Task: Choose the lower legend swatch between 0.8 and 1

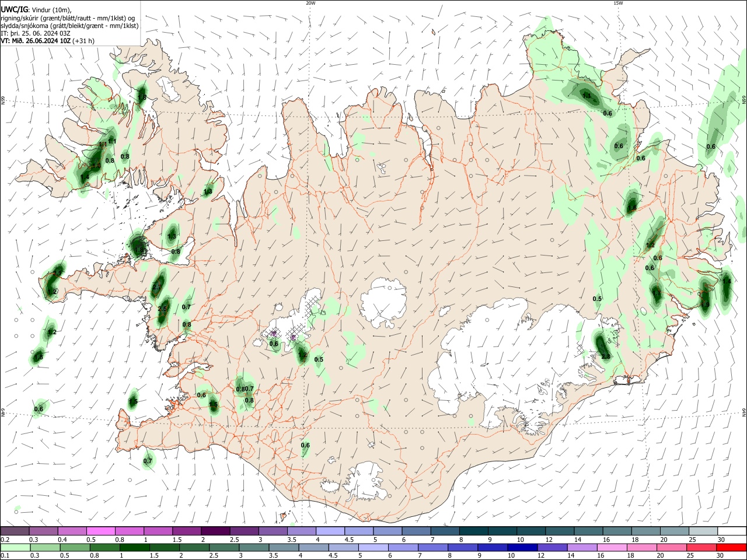Action: pos(104,547)
